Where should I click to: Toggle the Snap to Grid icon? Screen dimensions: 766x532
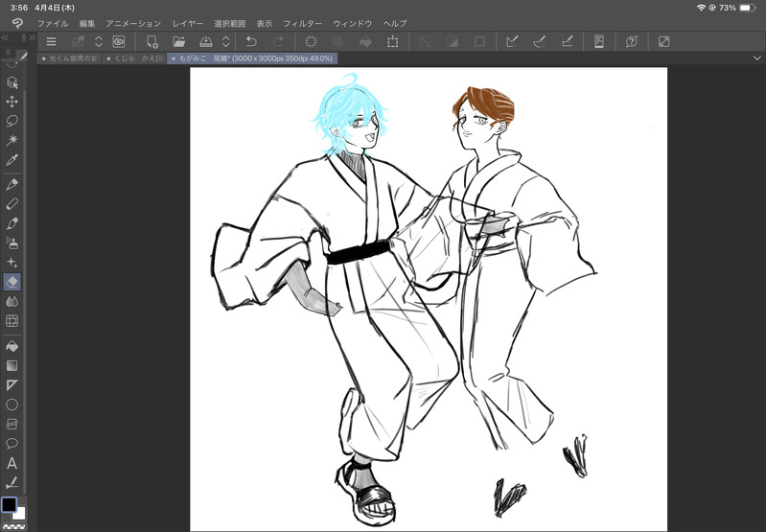(x=567, y=42)
